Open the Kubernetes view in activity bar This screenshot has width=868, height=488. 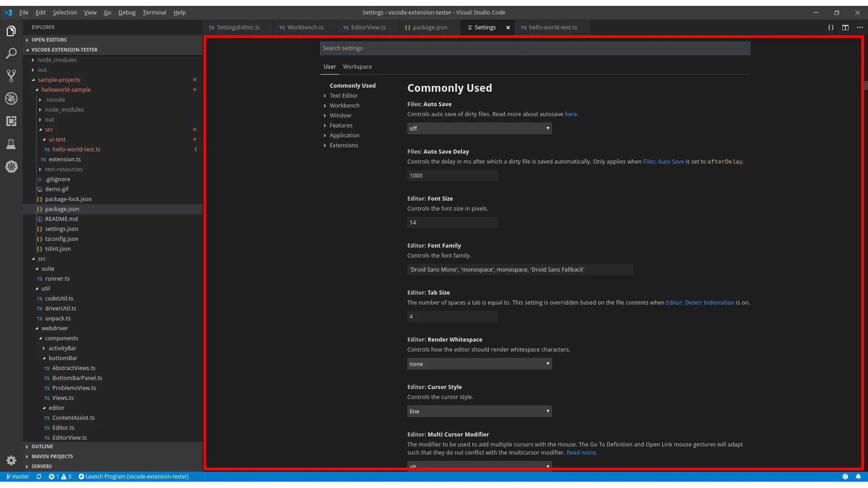[11, 166]
